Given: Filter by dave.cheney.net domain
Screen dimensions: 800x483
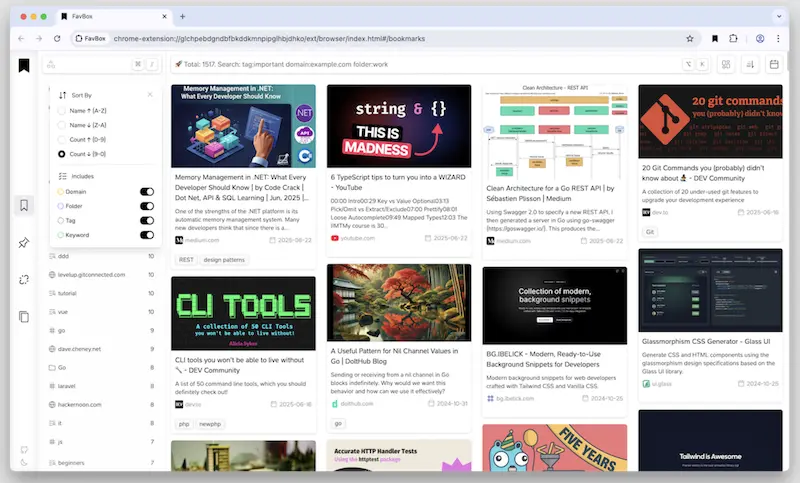Looking at the screenshot, I should tap(102, 349).
